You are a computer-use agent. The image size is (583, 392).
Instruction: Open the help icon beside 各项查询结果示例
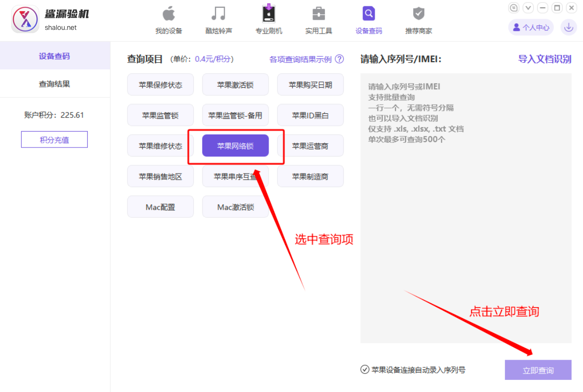point(340,58)
